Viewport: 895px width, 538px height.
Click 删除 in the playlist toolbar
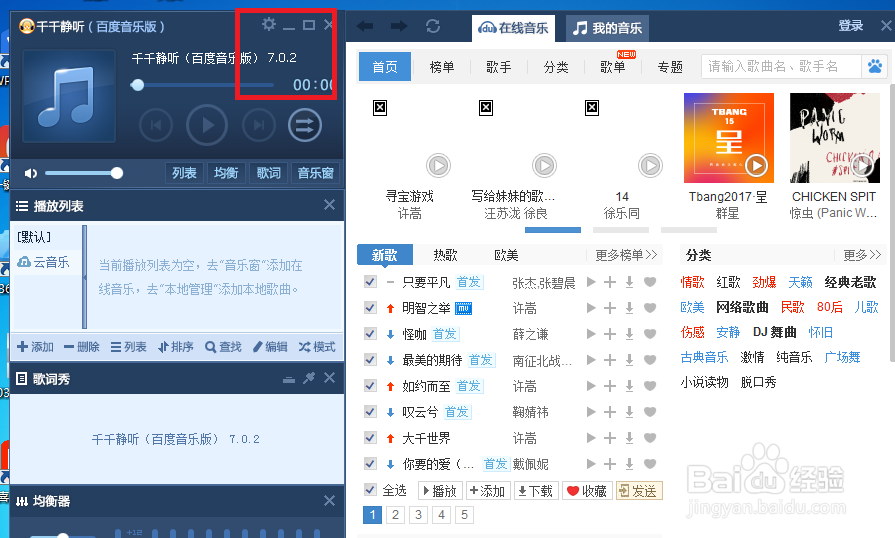click(82, 347)
